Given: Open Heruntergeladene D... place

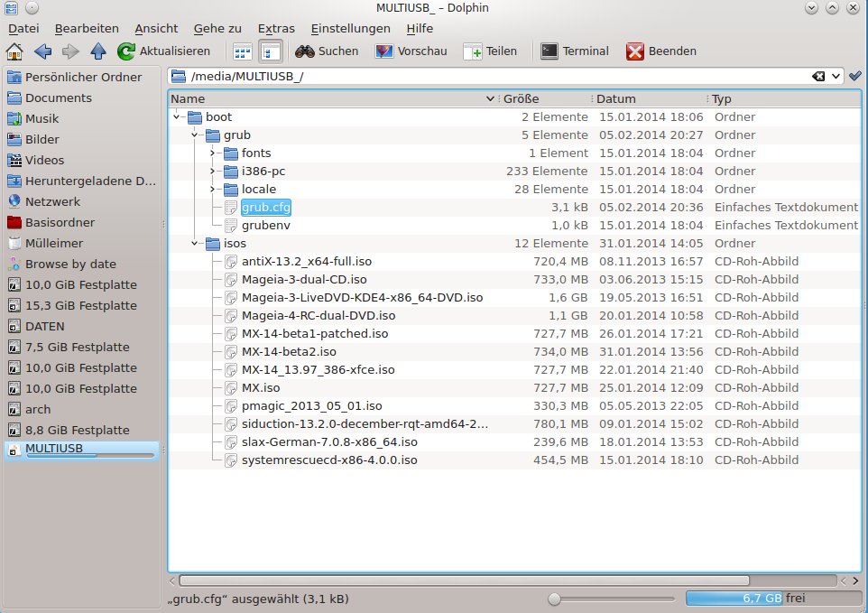Looking at the screenshot, I should 82,181.
